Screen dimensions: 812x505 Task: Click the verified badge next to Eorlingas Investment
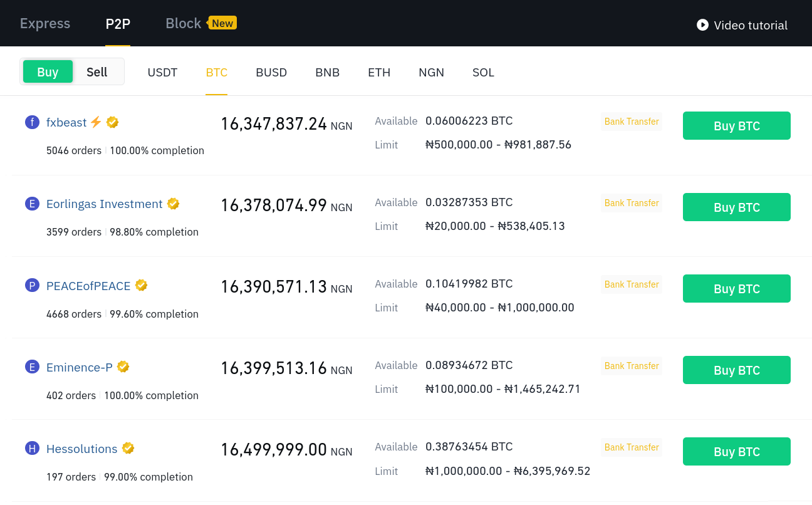[x=174, y=204]
